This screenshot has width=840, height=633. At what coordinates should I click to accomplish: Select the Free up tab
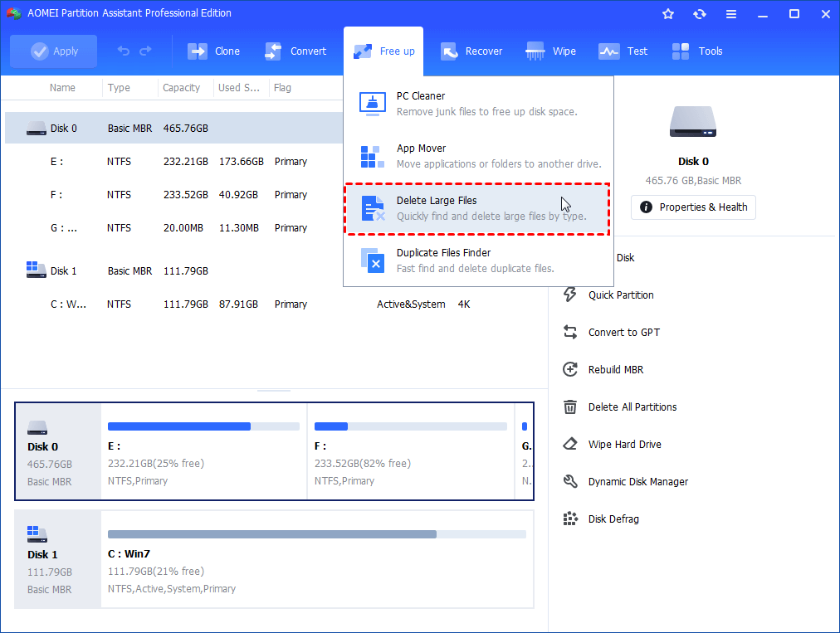coord(383,51)
